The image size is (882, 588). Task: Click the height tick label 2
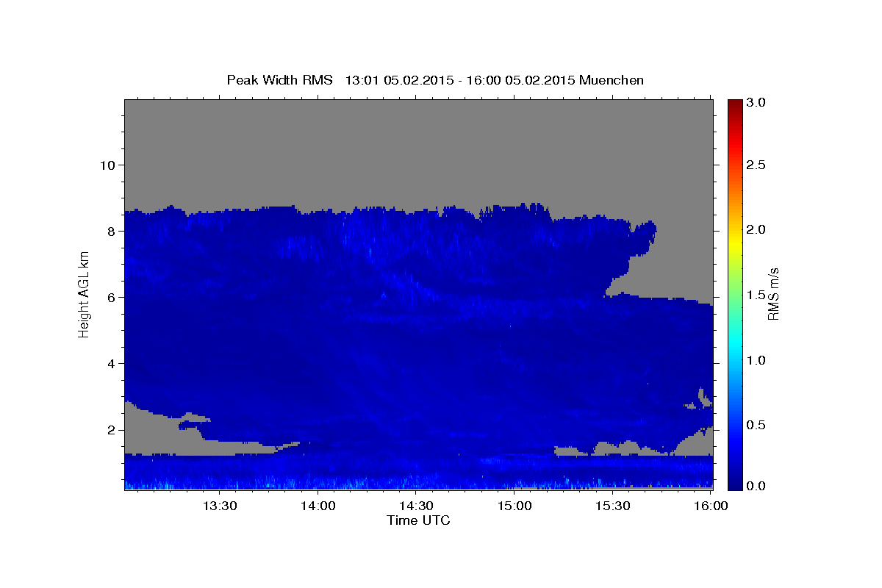(111, 430)
